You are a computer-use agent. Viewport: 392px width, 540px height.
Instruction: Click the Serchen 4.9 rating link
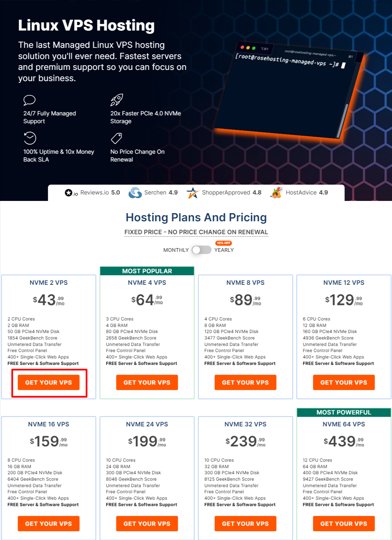click(x=154, y=192)
